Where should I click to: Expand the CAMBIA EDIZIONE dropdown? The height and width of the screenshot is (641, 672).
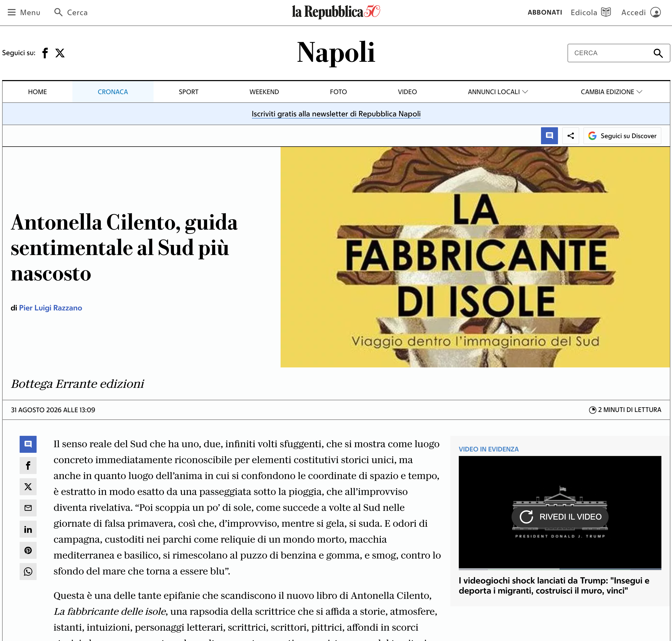pyautogui.click(x=611, y=92)
